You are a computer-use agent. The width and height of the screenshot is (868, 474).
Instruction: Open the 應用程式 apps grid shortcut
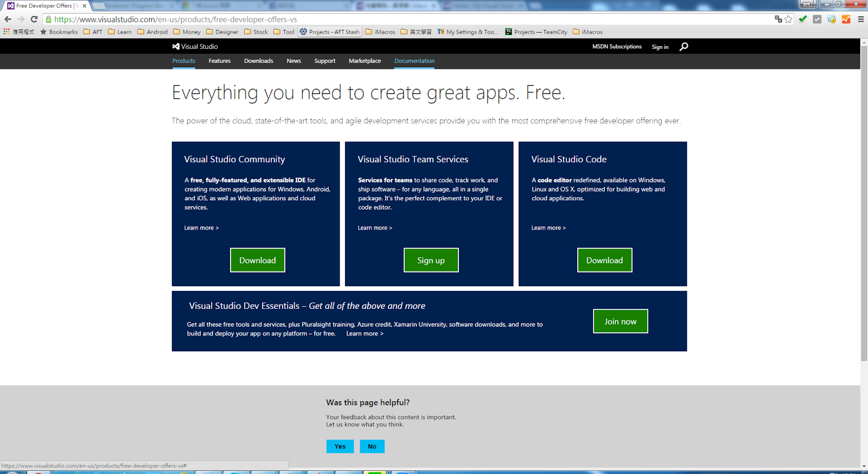pos(19,32)
